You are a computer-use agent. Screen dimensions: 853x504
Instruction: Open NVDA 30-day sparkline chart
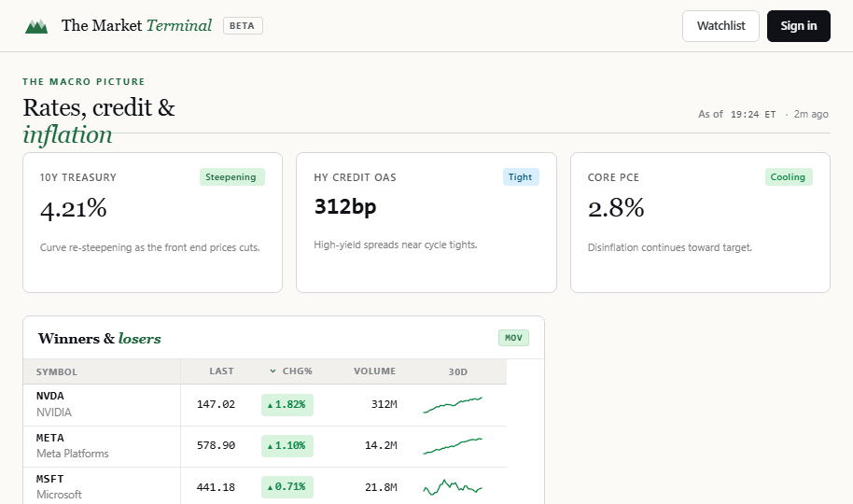coord(453,405)
